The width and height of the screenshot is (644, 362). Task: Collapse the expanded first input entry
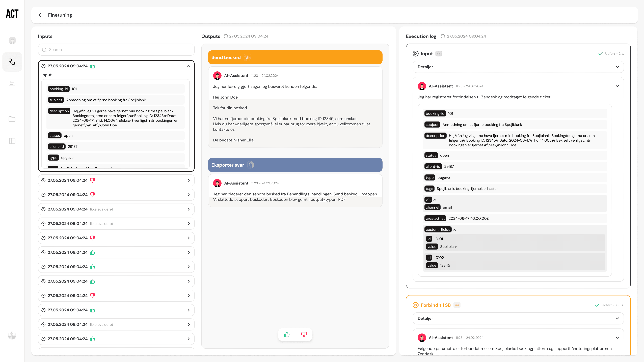(188, 66)
